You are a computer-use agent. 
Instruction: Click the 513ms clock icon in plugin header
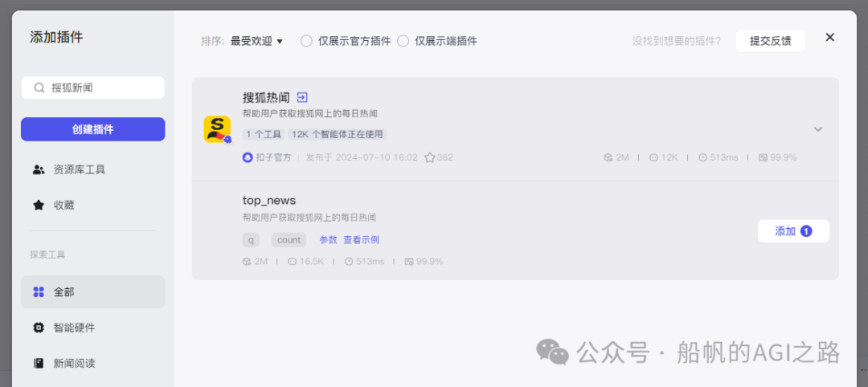tap(703, 157)
